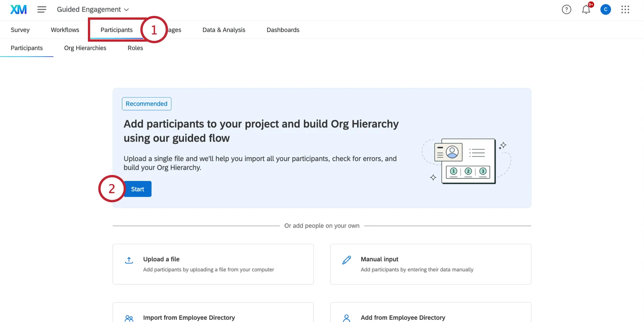Choose the Manual input option card
Viewport: 644px width, 322px height.
point(430,264)
